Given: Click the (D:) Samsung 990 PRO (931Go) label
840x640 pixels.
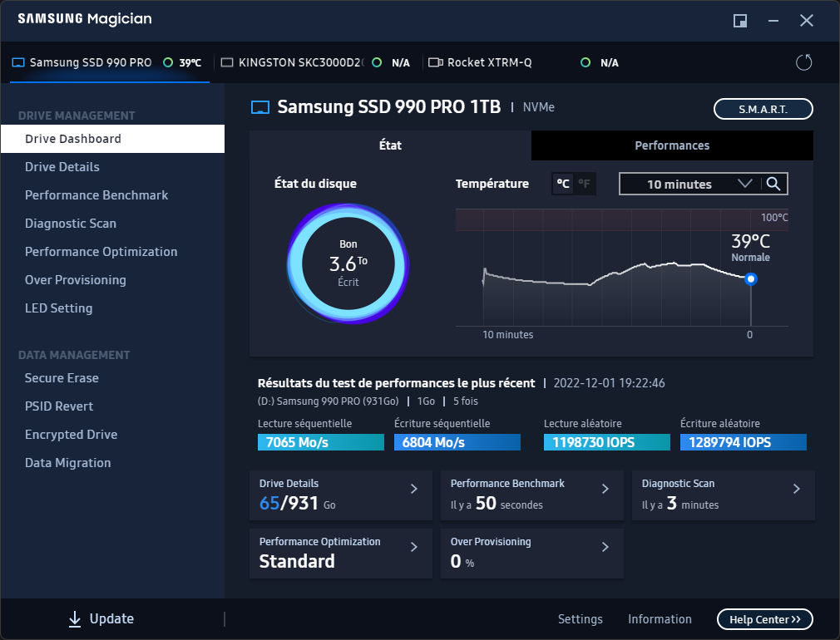Looking at the screenshot, I should [x=329, y=401].
